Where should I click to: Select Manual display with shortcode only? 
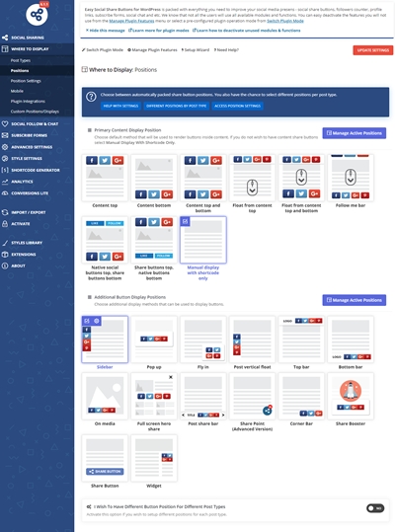click(x=203, y=240)
